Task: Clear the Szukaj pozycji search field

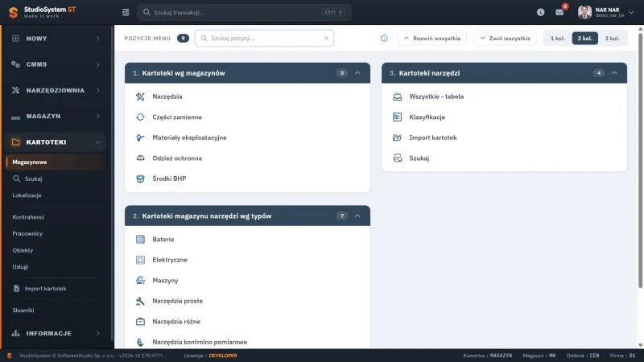Action: (x=326, y=38)
